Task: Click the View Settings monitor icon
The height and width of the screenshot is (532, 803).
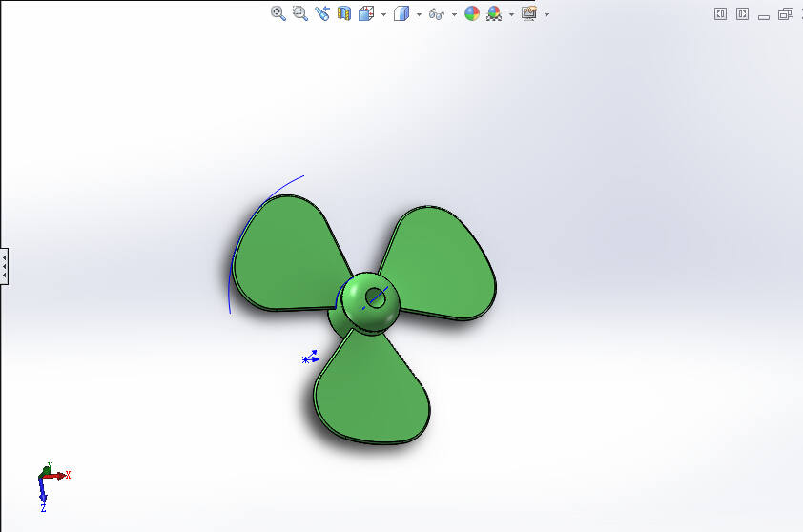Action: (529, 13)
